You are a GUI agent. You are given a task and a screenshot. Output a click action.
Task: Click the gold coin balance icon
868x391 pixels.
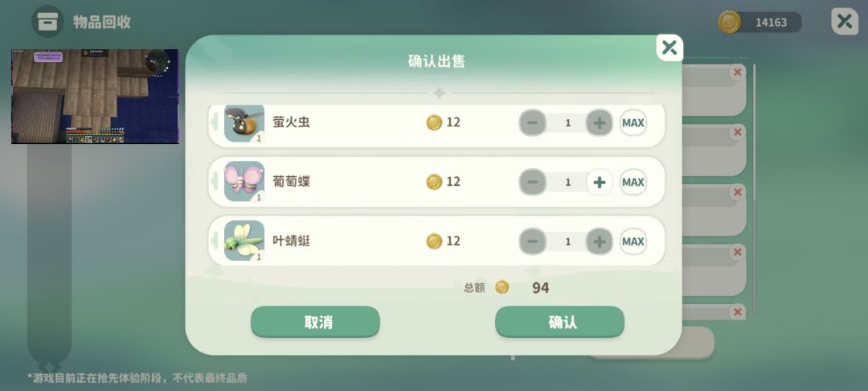[x=730, y=23]
